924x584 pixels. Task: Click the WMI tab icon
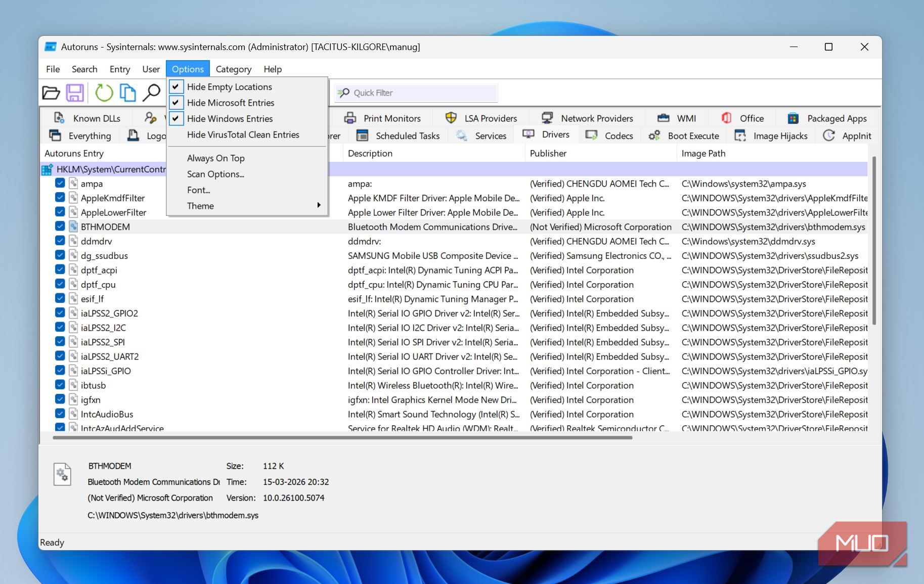point(663,118)
